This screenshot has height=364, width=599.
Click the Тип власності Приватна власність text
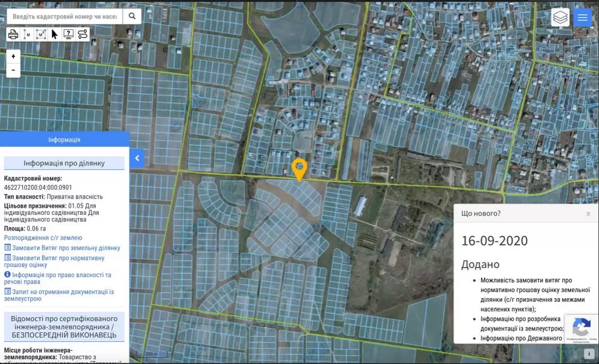tap(53, 197)
